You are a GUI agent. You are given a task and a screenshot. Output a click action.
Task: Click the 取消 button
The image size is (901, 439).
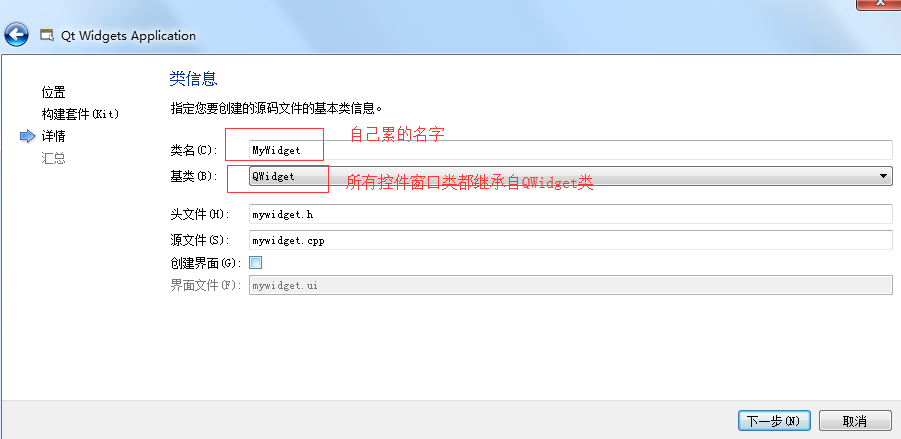click(855, 421)
